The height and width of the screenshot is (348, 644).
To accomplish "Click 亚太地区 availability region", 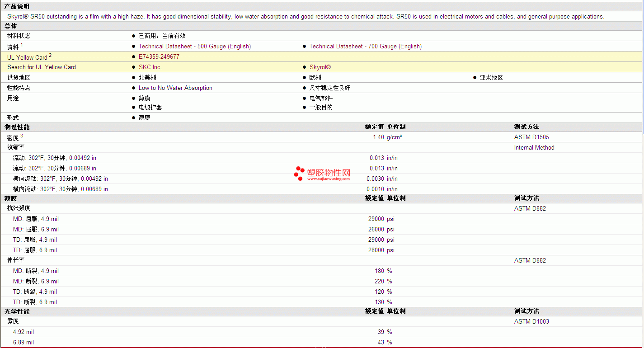I will (x=491, y=78).
